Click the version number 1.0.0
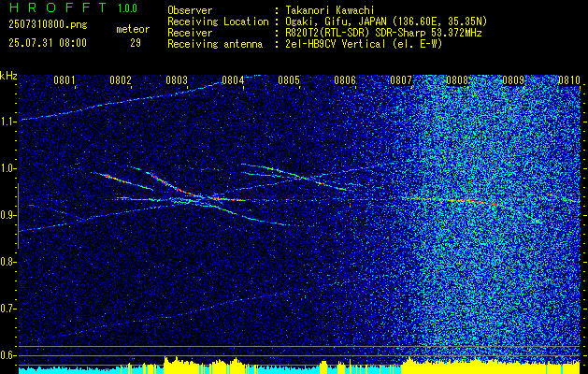Screen dimensions: 588x374 pyautogui.click(x=127, y=8)
